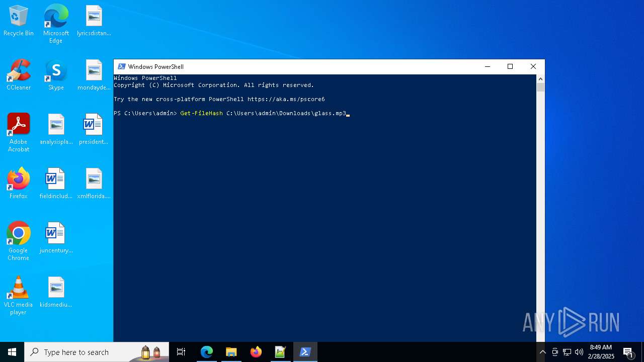Select the lyricsdistan... image file
The width and height of the screenshot is (644, 362).
pyautogui.click(x=94, y=21)
